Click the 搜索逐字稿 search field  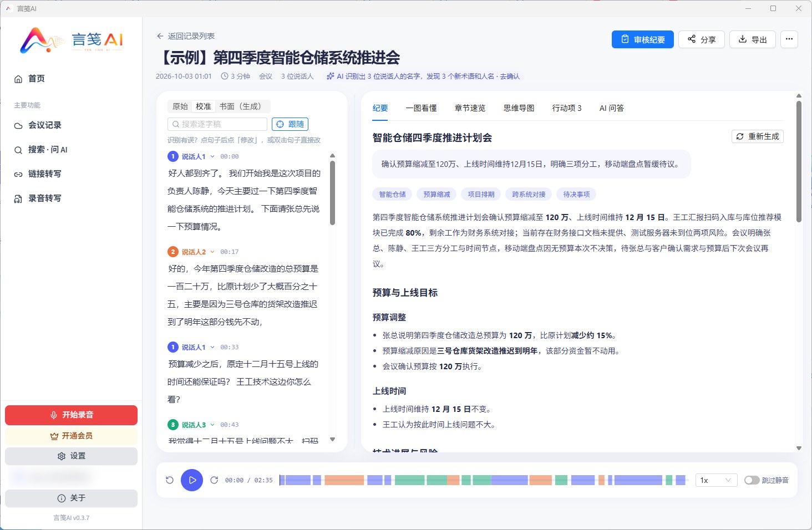[217, 124]
